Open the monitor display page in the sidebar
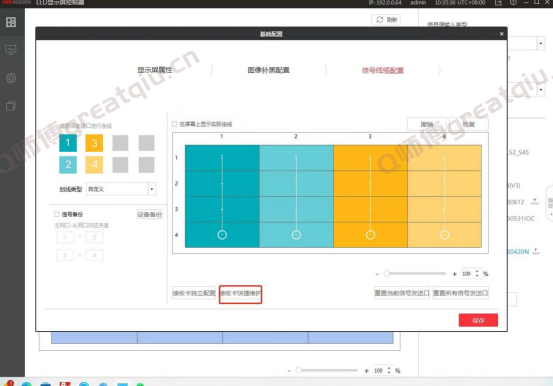This screenshot has width=553, height=386. [x=11, y=50]
